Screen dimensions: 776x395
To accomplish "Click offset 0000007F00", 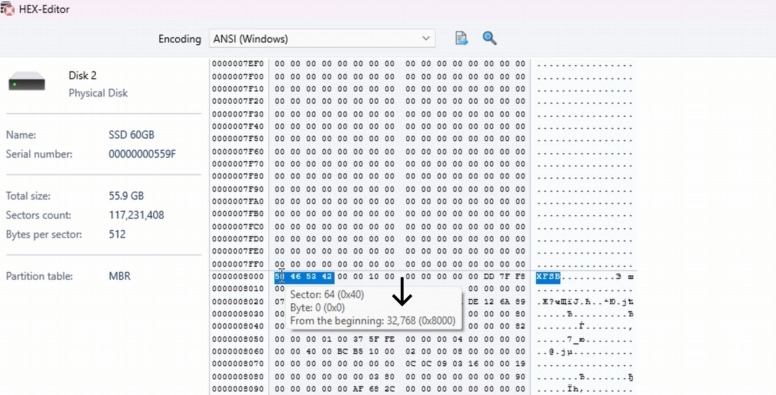I will pos(238,77).
